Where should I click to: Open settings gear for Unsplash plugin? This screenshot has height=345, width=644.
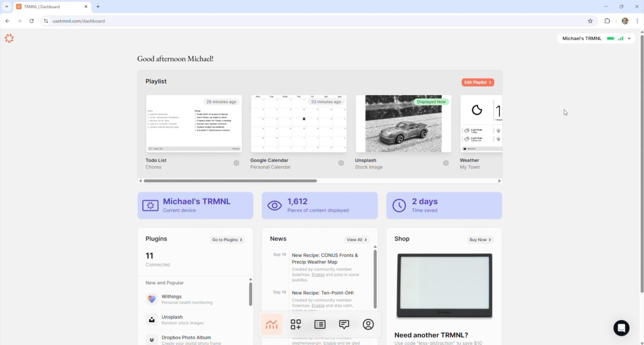point(446,163)
